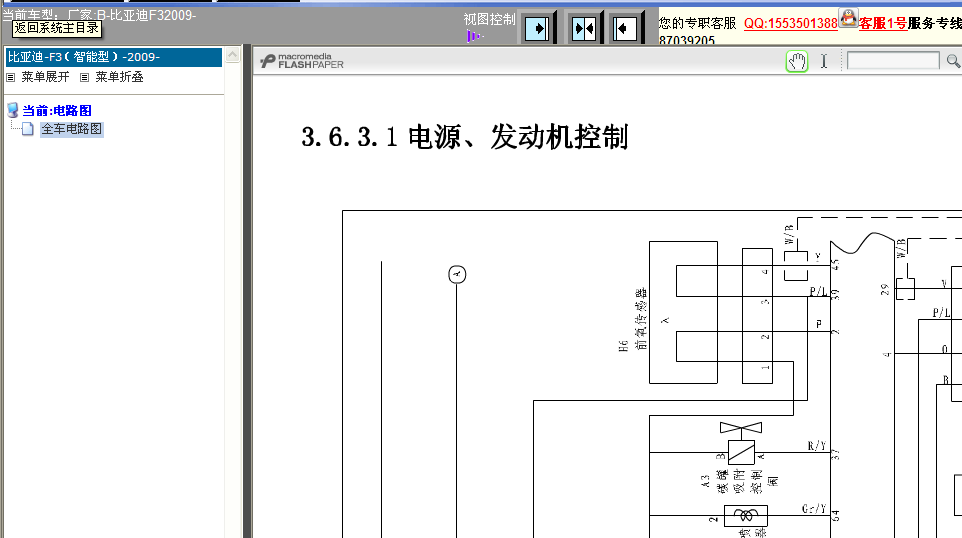Click the R/Y wire label
Screen dimensions: 962x538
[817, 446]
